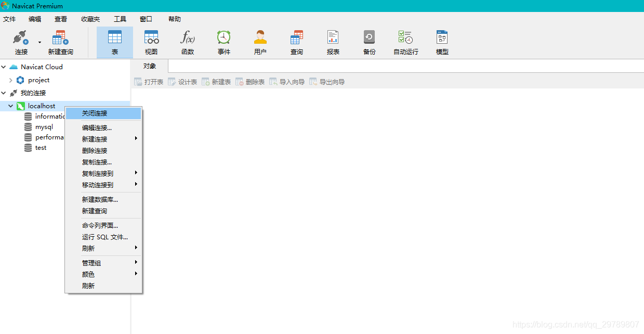The image size is (644, 334).
Task: Choose Delete Connection (删除连接) in context menu
Action: [103, 150]
